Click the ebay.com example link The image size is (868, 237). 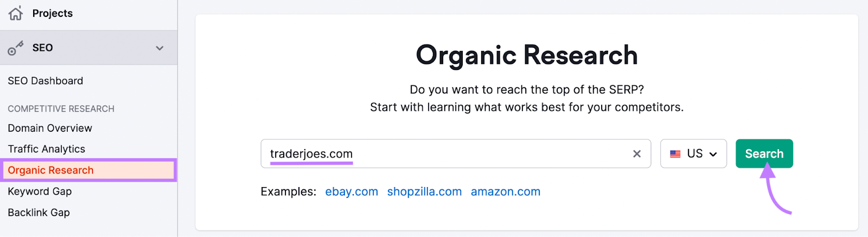coord(352,191)
